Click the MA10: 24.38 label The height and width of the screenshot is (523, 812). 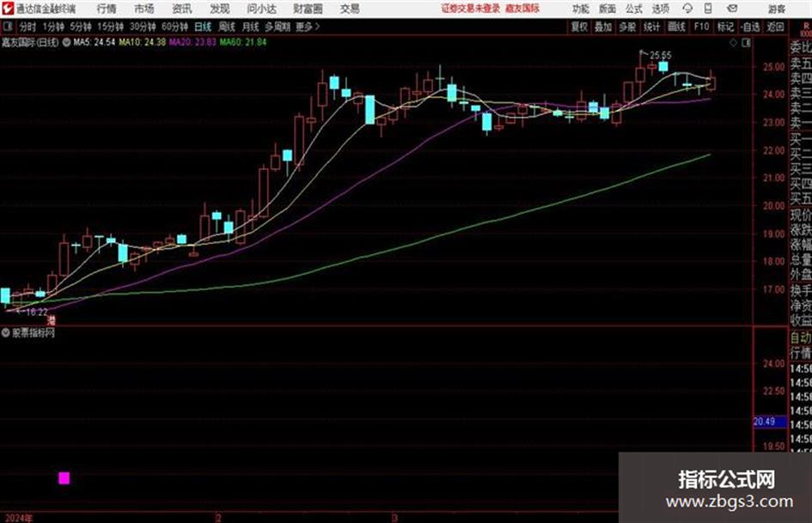pyautogui.click(x=143, y=42)
